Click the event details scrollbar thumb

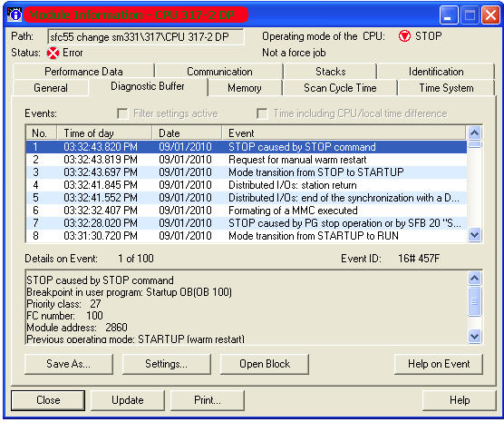[x=474, y=301]
